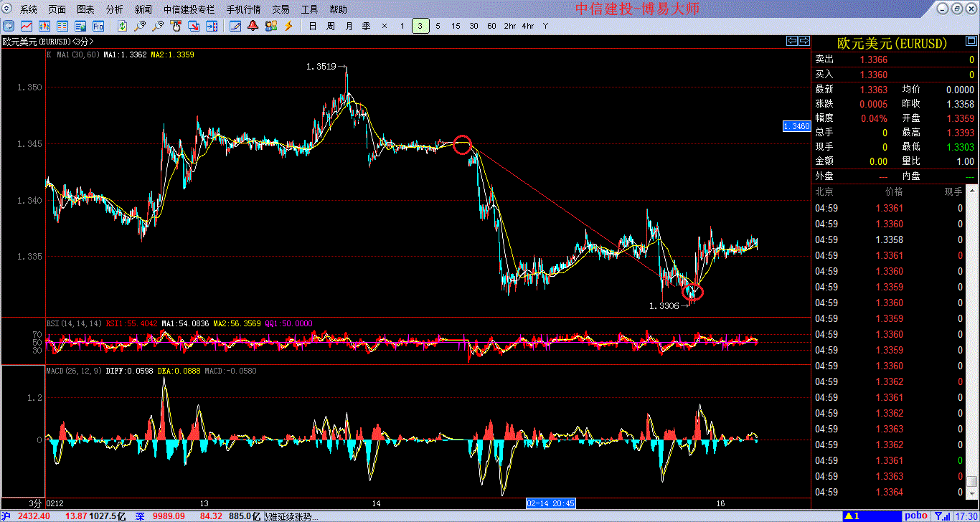Viewport: 980px width, 522px height.
Task: Switch chart to daily period 日
Action: click(x=312, y=26)
